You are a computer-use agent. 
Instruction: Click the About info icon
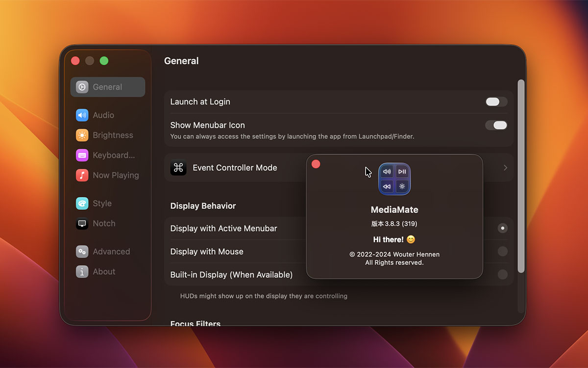pos(82,272)
